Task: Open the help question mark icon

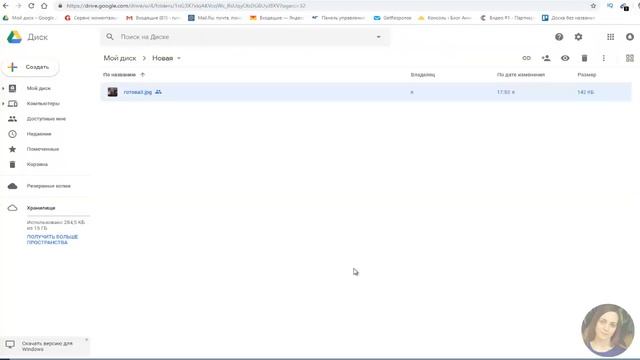Action: pos(559,37)
